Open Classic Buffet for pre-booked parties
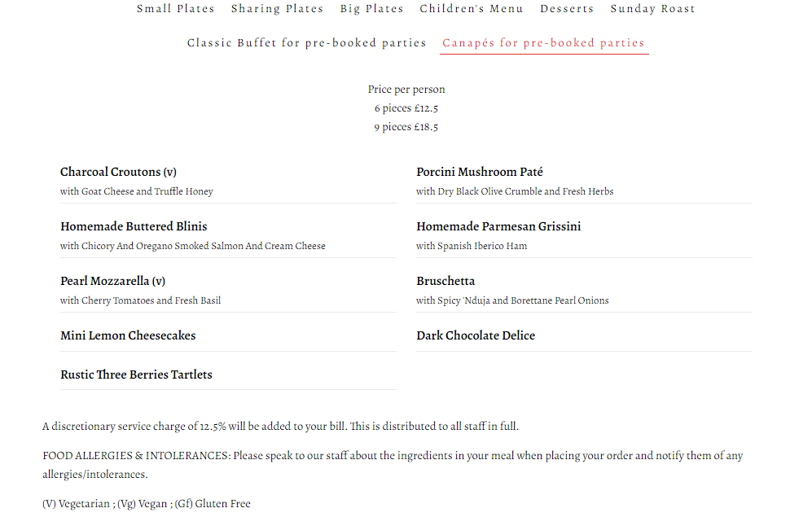 [306, 43]
